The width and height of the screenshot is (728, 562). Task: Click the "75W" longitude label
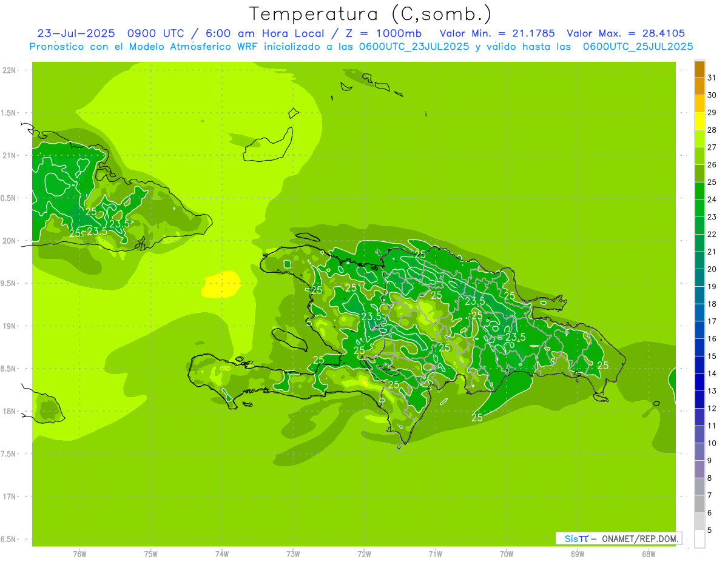151,554
